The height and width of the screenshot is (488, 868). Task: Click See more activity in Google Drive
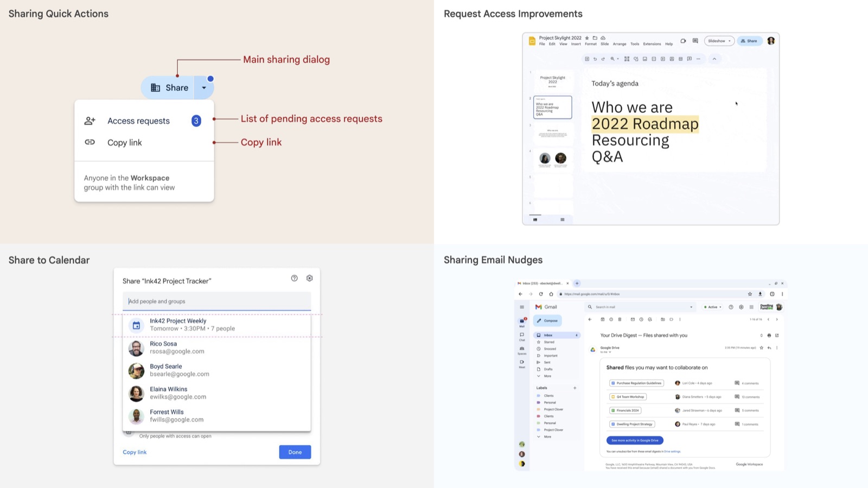click(x=635, y=440)
